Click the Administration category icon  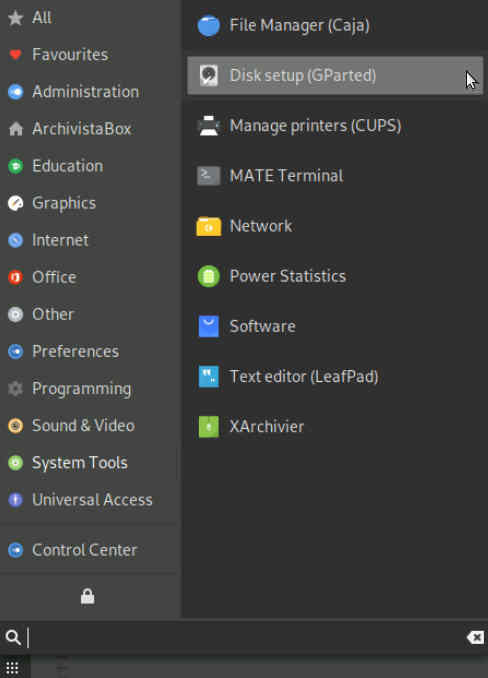click(x=16, y=92)
